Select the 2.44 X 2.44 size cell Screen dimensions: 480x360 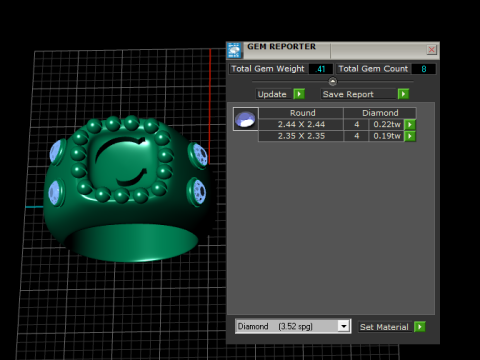click(x=301, y=125)
